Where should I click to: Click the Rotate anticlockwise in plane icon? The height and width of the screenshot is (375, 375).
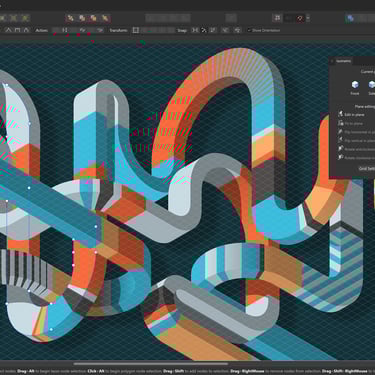(340, 149)
